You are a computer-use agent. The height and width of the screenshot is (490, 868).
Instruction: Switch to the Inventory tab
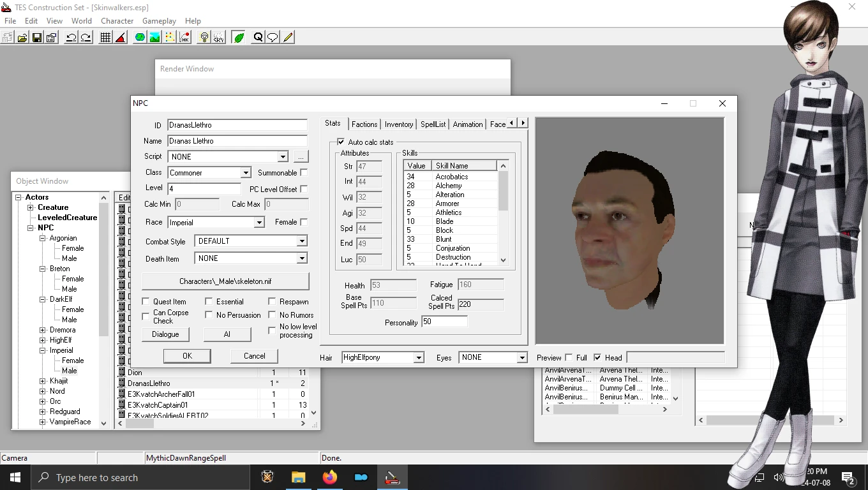pos(399,124)
